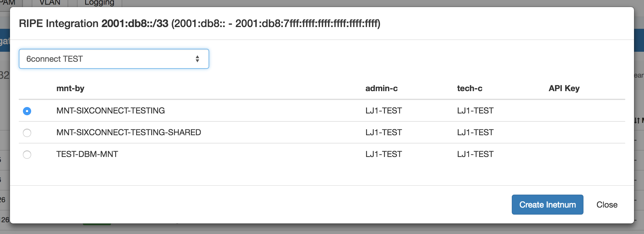This screenshot has width=644, height=234.
Task: Click admin-c LJ1-TEST in the MNT-SIXCONNECT-TESTING-SHARED row
Action: [384, 132]
